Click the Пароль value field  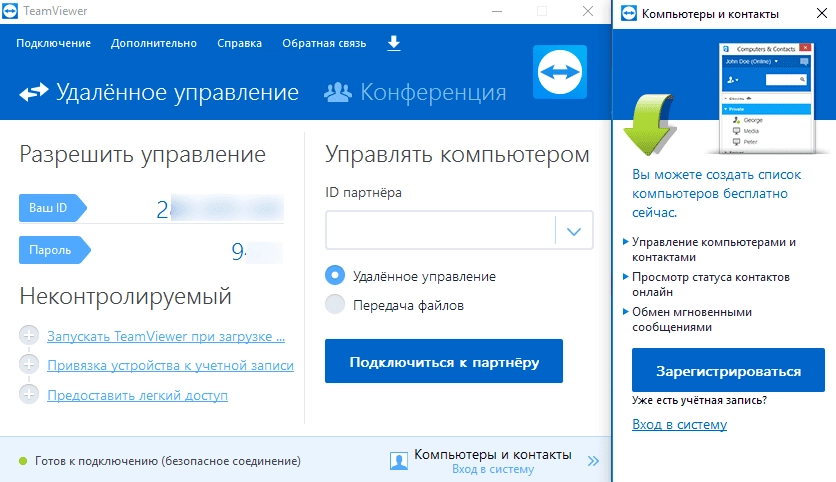(x=256, y=251)
